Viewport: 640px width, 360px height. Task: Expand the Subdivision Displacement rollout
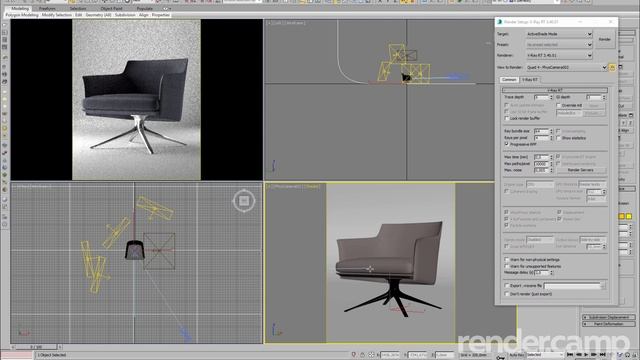coord(608,317)
